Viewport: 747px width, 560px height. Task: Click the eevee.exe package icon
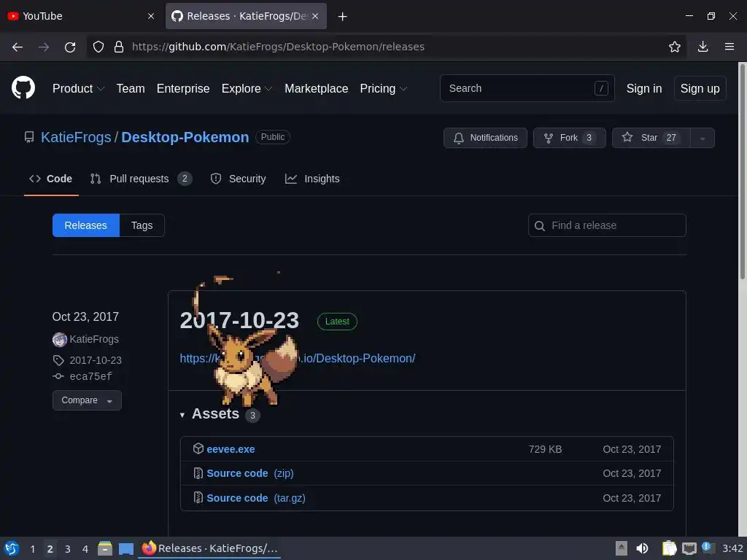tap(198, 448)
